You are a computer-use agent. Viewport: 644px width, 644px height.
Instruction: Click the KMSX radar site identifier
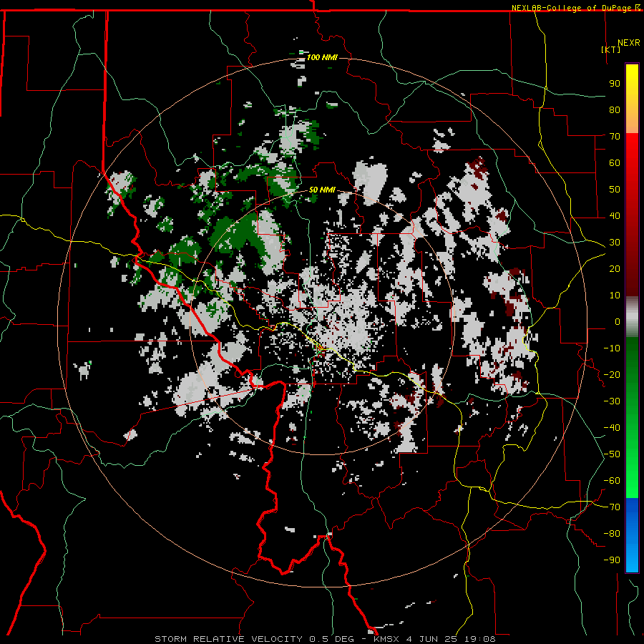[387, 639]
